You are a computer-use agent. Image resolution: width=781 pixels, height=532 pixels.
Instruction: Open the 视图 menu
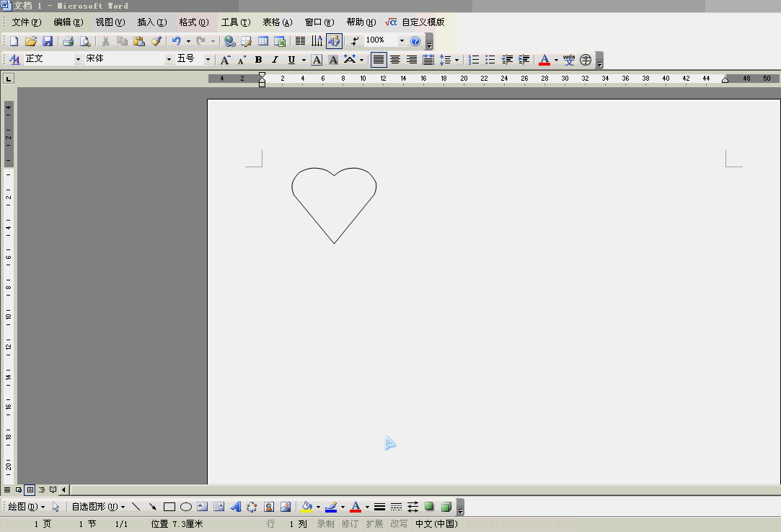point(110,22)
